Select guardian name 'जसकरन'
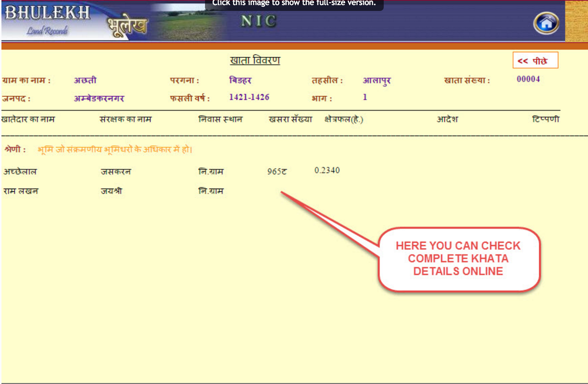Image resolution: width=588 pixels, height=384 pixels. 116,171
